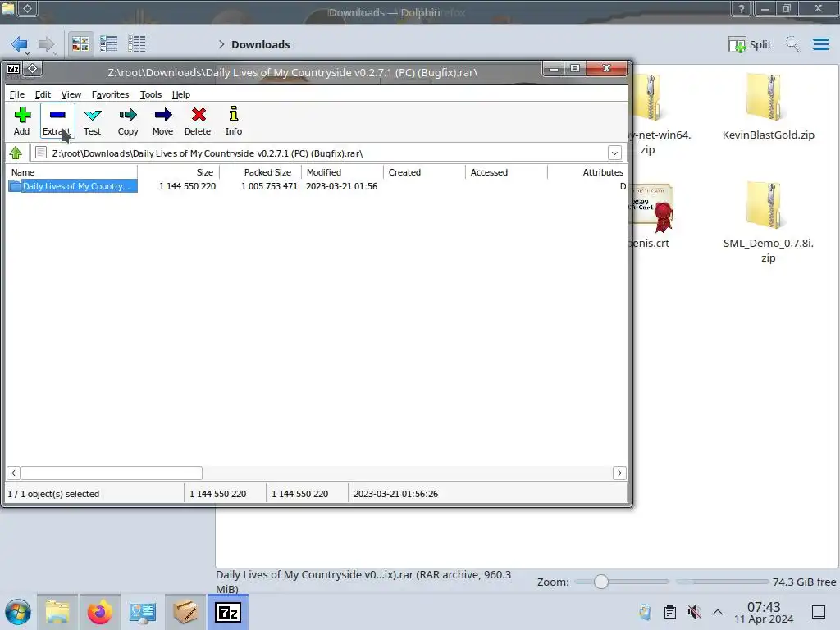Open Dolphin search with the magnifier icon
The width and height of the screenshot is (840, 630).
792,44
